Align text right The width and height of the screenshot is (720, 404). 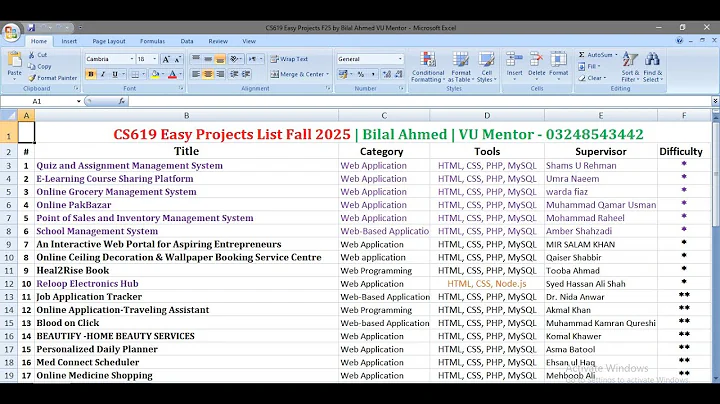[220, 74]
